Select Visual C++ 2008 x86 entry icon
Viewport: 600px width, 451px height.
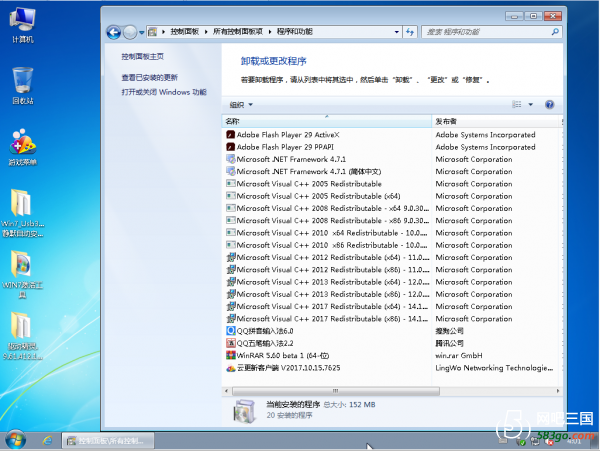[230, 220]
